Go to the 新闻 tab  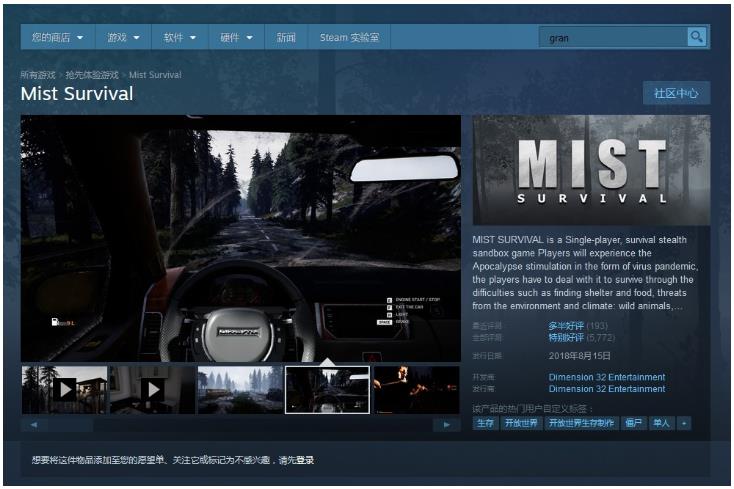[286, 38]
